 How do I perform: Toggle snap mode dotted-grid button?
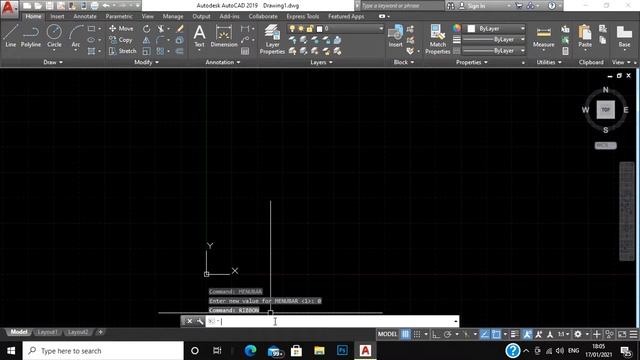[417, 334]
